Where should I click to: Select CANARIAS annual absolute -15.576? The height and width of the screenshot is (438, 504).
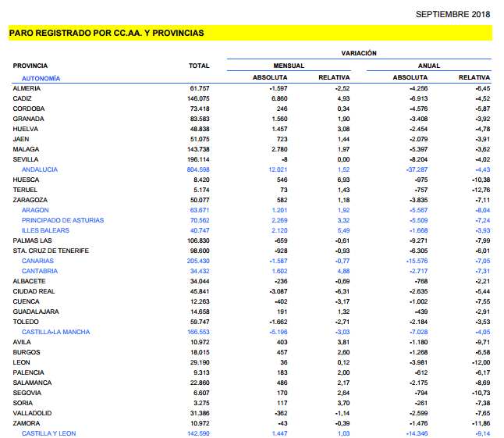[x=417, y=261]
